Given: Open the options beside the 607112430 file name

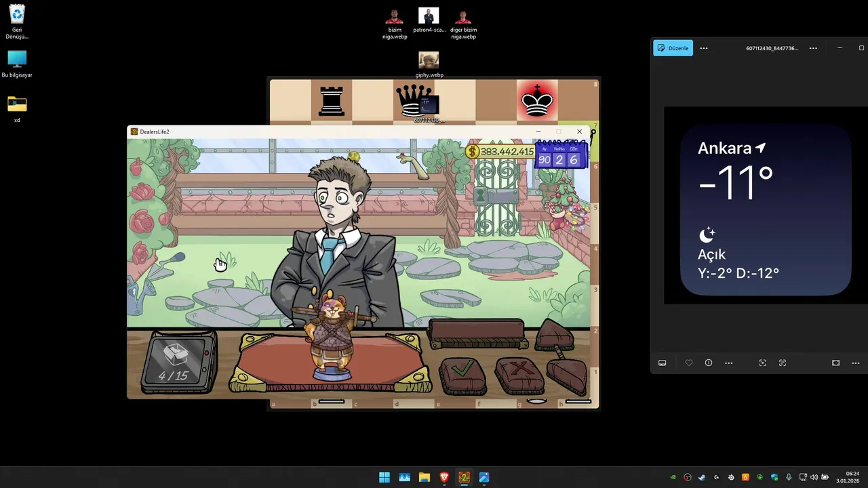Looking at the screenshot, I should click(813, 48).
